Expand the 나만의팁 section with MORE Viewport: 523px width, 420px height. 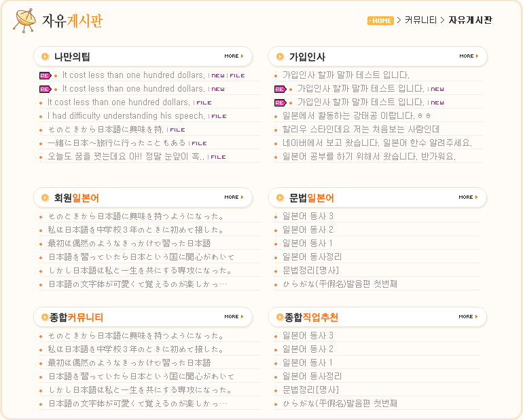(234, 56)
